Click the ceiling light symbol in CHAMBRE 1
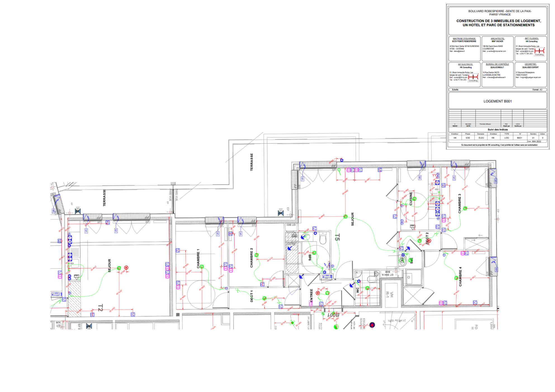The height and width of the screenshot is (392, 555). click(202, 267)
